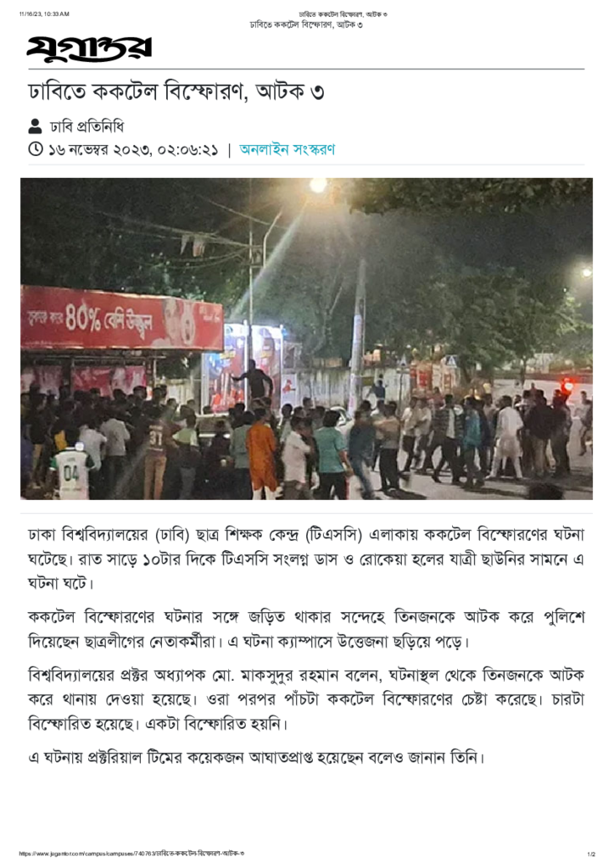Click the clock icon beside the date
The width and height of the screenshot is (614, 868).
tap(36, 149)
